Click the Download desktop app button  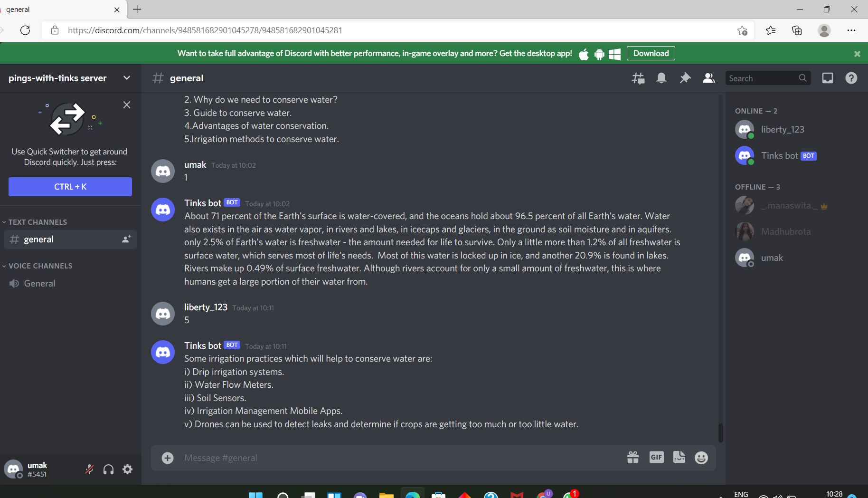[651, 53]
